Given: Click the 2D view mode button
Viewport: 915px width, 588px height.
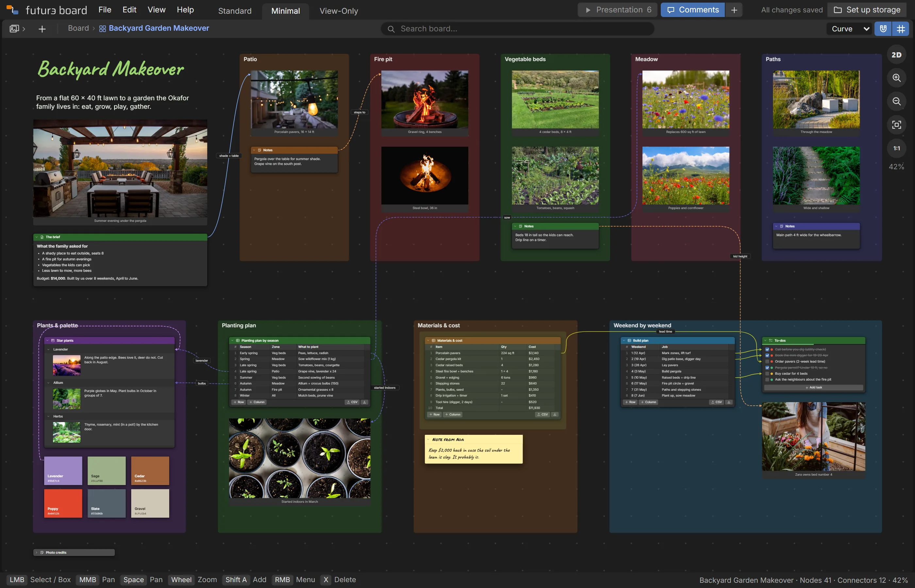Looking at the screenshot, I should (896, 55).
